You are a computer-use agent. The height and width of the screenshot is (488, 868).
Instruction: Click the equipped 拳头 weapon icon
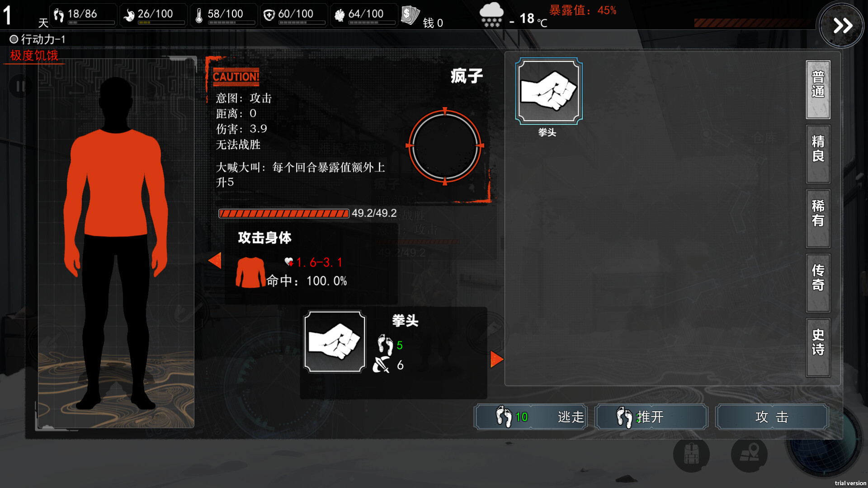(335, 342)
